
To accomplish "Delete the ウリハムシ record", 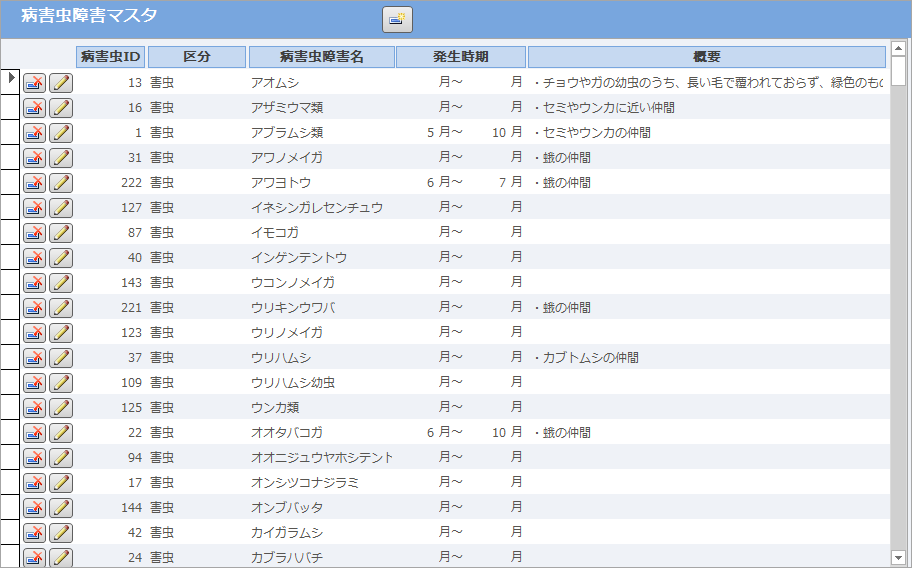I will click(35, 358).
